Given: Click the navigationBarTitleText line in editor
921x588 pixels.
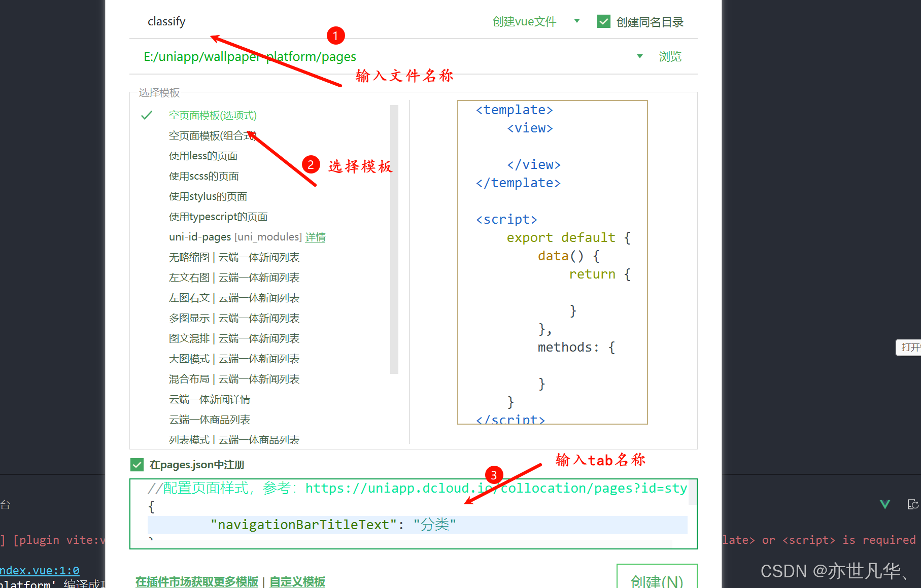Looking at the screenshot, I should [x=417, y=525].
